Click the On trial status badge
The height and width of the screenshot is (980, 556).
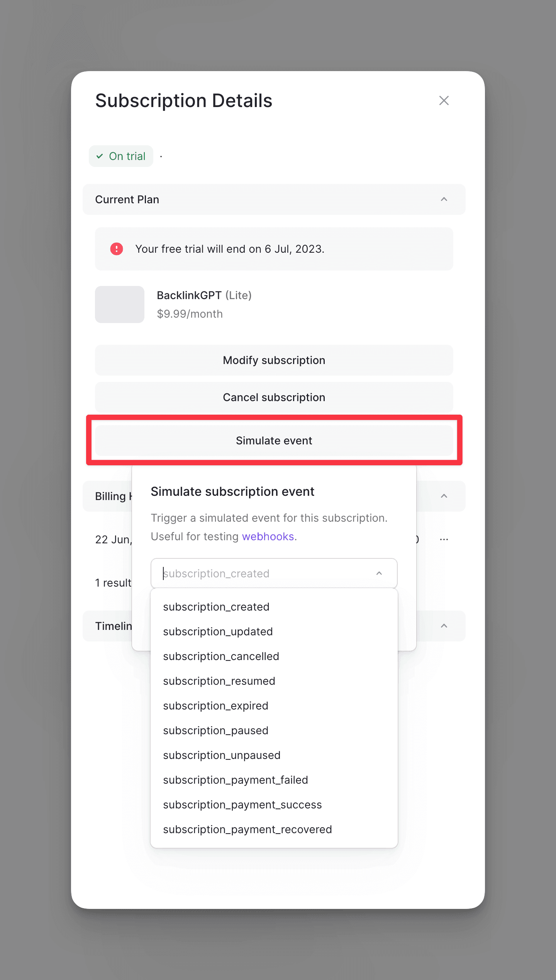121,156
